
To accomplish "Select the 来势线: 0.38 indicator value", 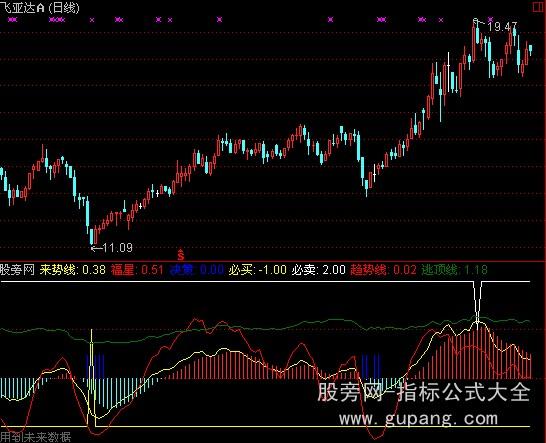I will [72, 270].
